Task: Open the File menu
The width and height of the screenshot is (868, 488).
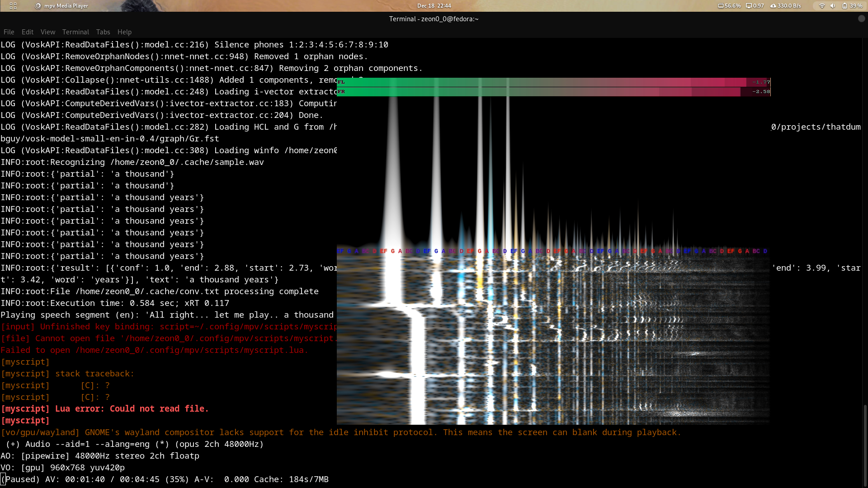Action: [x=9, y=32]
